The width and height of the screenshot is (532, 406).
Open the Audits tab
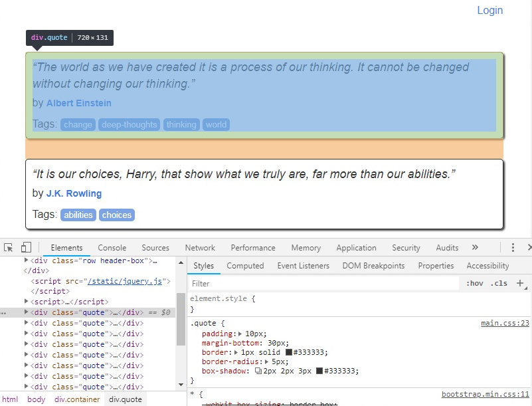pyautogui.click(x=447, y=248)
